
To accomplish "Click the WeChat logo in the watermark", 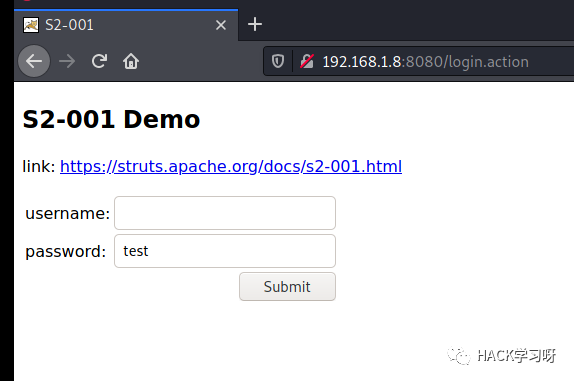I will 458,355.
